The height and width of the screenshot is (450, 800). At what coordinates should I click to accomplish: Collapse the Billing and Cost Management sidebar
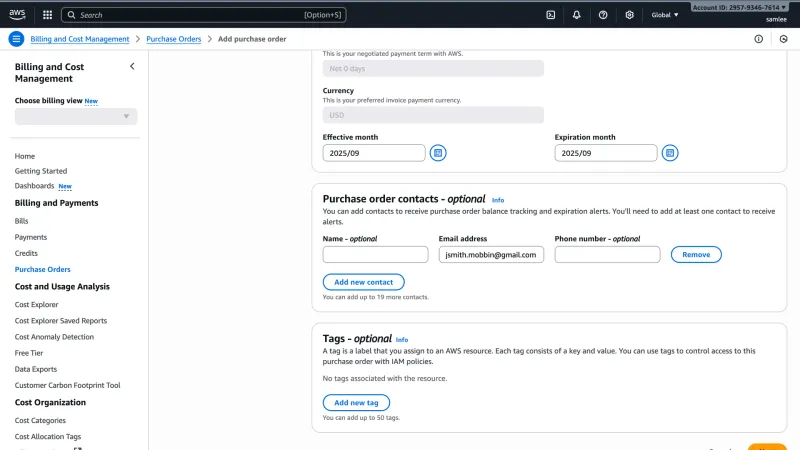point(132,66)
